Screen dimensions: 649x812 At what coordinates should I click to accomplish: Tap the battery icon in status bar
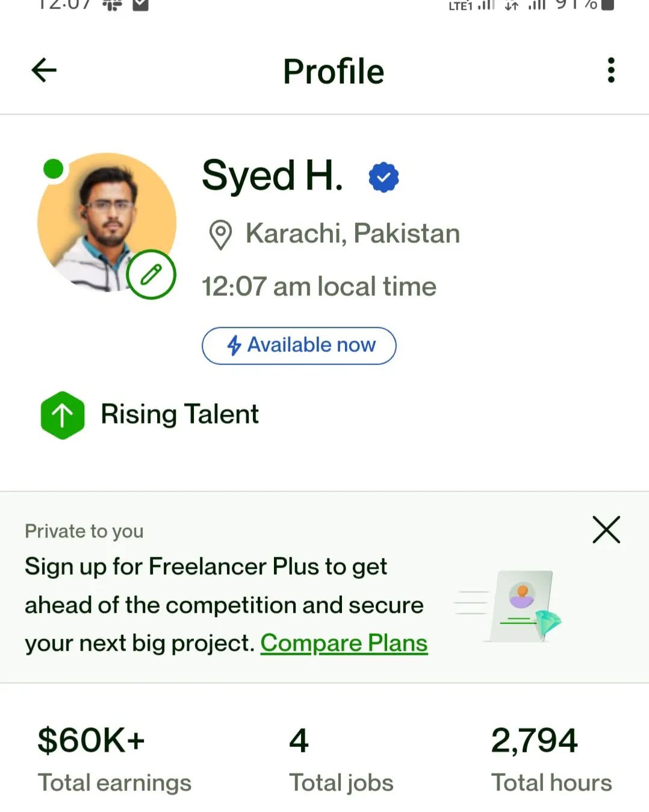[607, 5]
